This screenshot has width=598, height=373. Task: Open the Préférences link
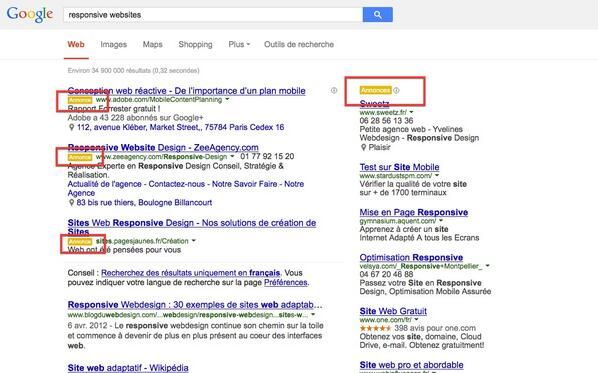pyautogui.click(x=286, y=283)
